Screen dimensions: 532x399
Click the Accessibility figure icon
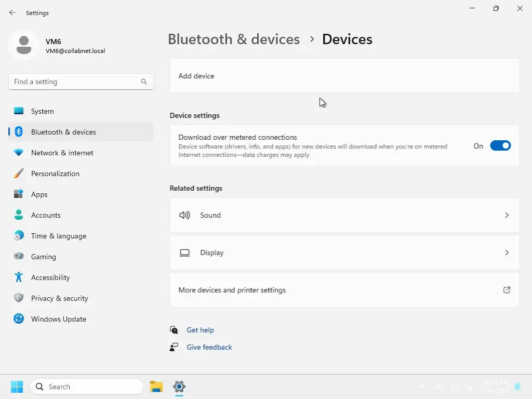(x=19, y=277)
